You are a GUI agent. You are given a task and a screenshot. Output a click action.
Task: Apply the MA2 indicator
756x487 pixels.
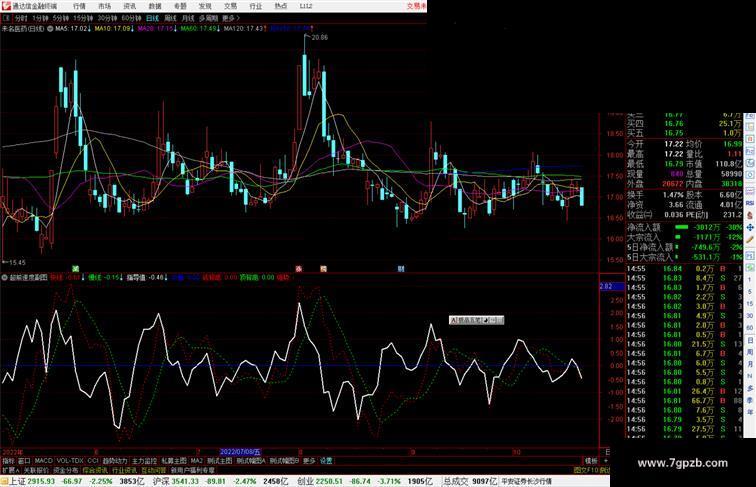pos(197,461)
